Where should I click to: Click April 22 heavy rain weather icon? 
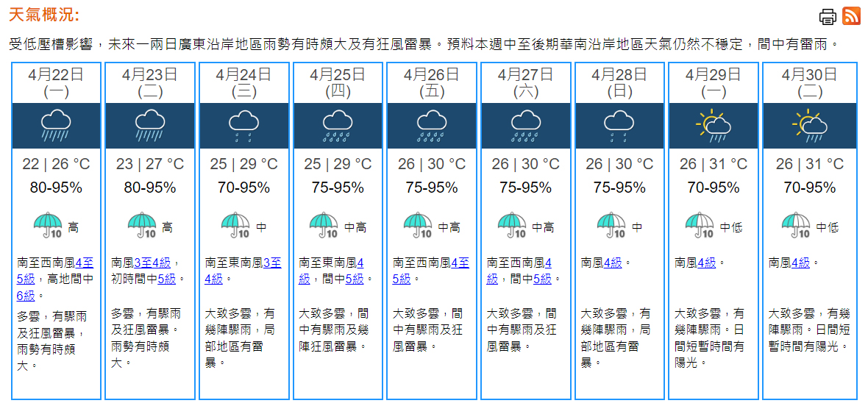(56, 125)
